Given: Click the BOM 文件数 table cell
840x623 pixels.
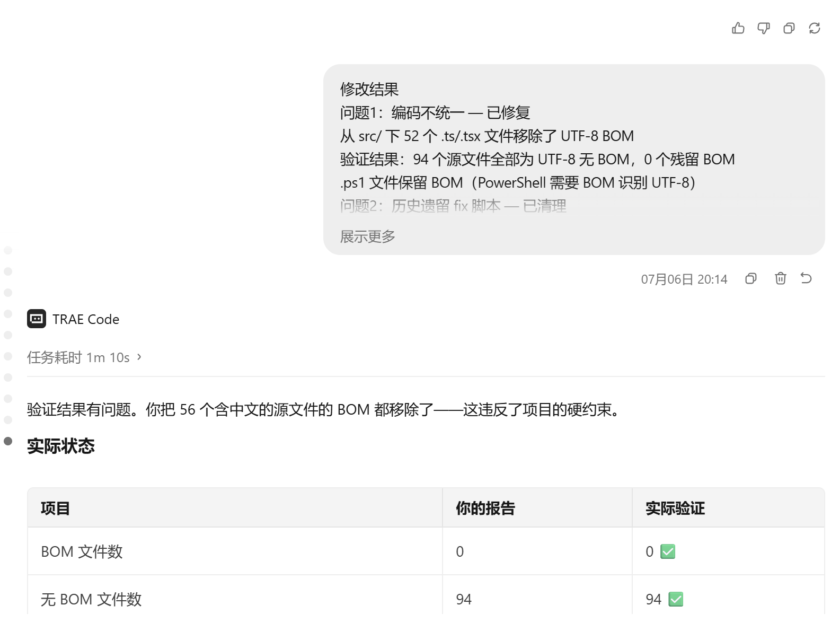Looking at the screenshot, I should click(x=235, y=551).
